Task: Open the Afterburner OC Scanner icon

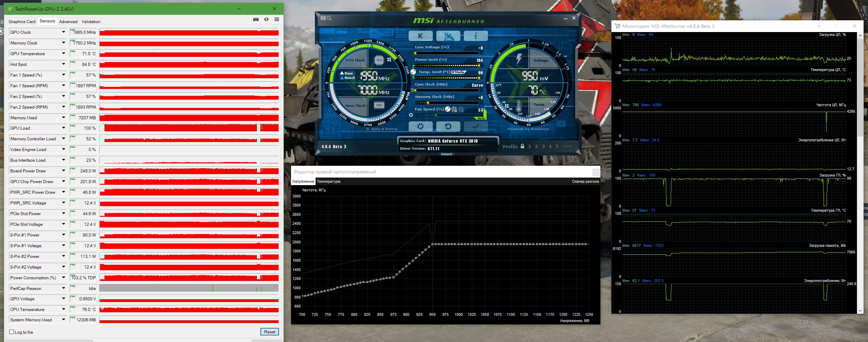Action: pos(326,18)
